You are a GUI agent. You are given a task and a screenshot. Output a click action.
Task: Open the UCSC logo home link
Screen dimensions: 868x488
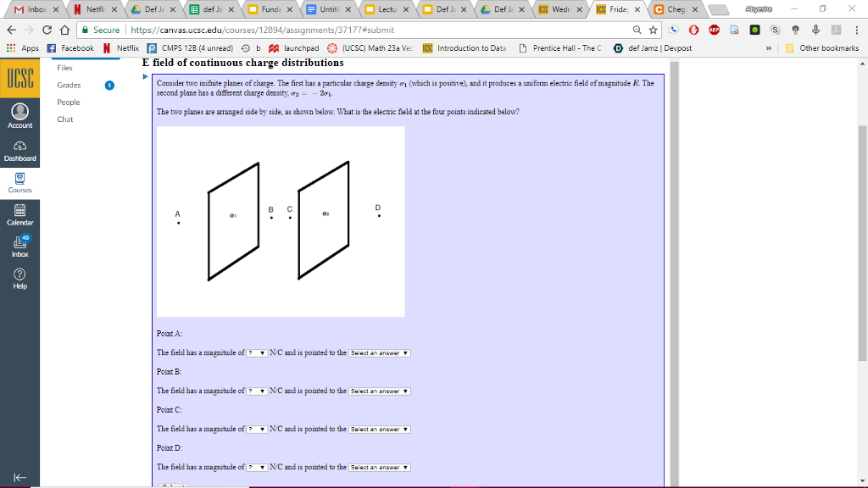point(20,78)
